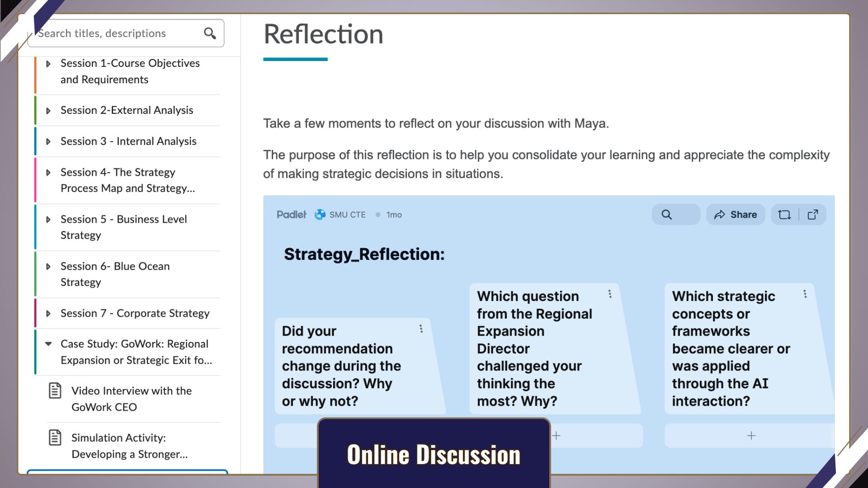Open options menu for 'Which question' card

(x=610, y=294)
